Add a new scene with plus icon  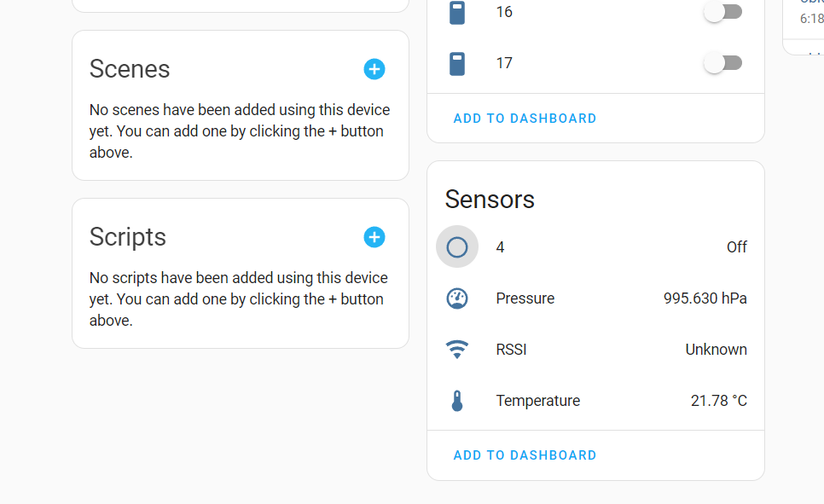(x=374, y=69)
